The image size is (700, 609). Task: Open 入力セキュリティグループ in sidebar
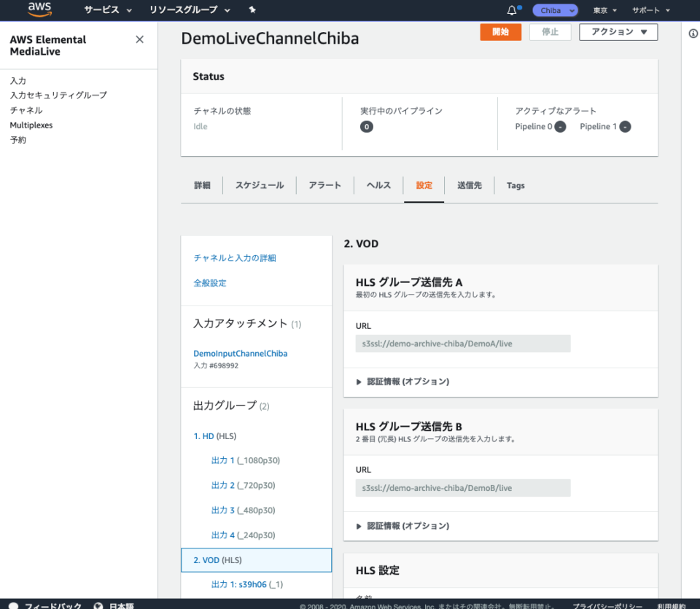click(x=58, y=95)
